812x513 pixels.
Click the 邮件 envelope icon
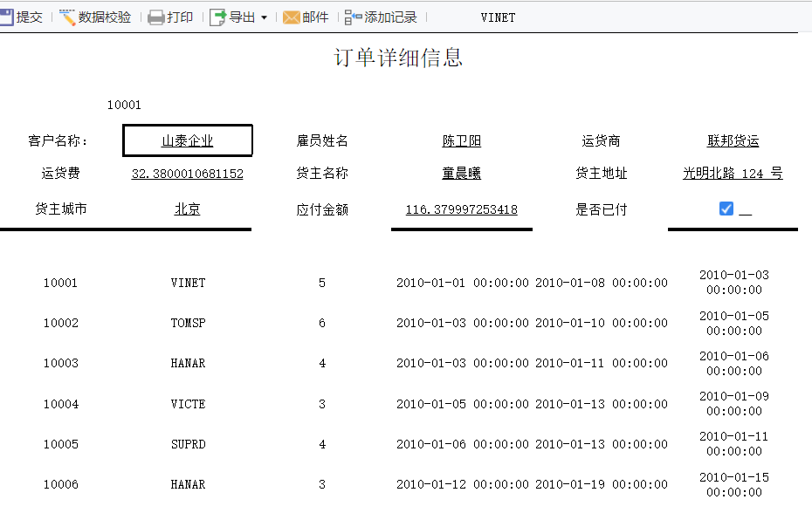click(x=291, y=17)
